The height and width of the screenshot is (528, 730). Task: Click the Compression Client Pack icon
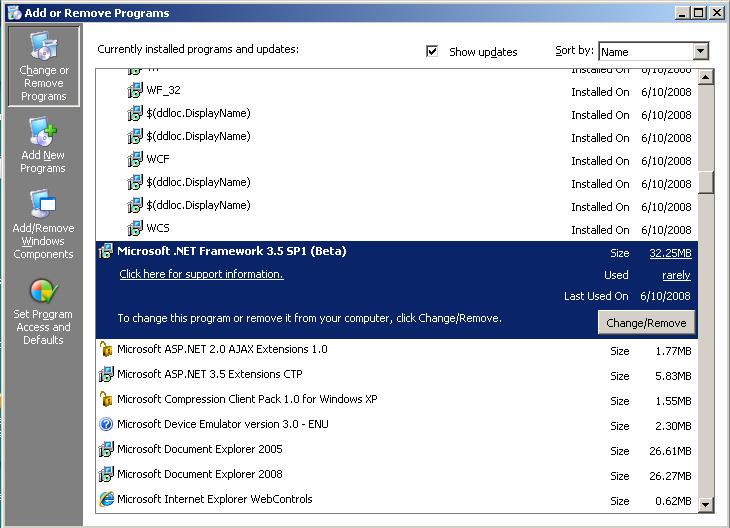point(106,399)
